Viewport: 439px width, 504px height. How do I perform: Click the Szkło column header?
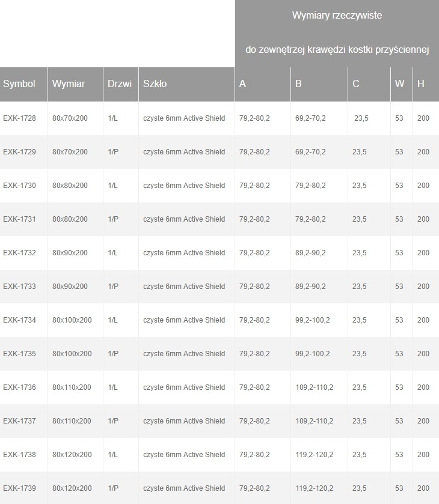tap(155, 84)
